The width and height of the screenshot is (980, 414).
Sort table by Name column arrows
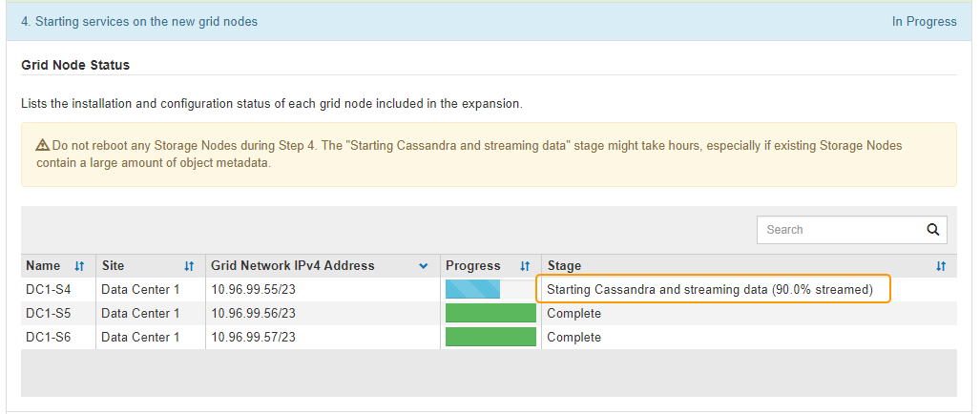click(79, 266)
